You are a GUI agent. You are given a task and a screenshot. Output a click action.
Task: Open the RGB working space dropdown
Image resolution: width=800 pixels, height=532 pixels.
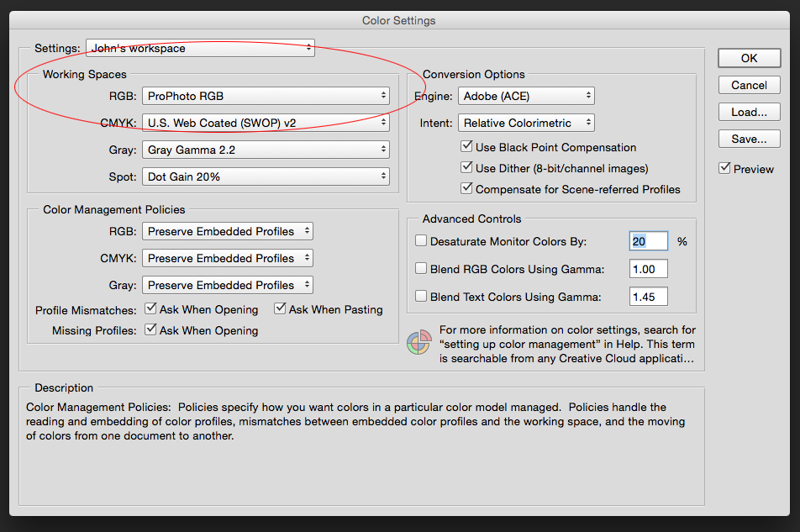coord(266,96)
